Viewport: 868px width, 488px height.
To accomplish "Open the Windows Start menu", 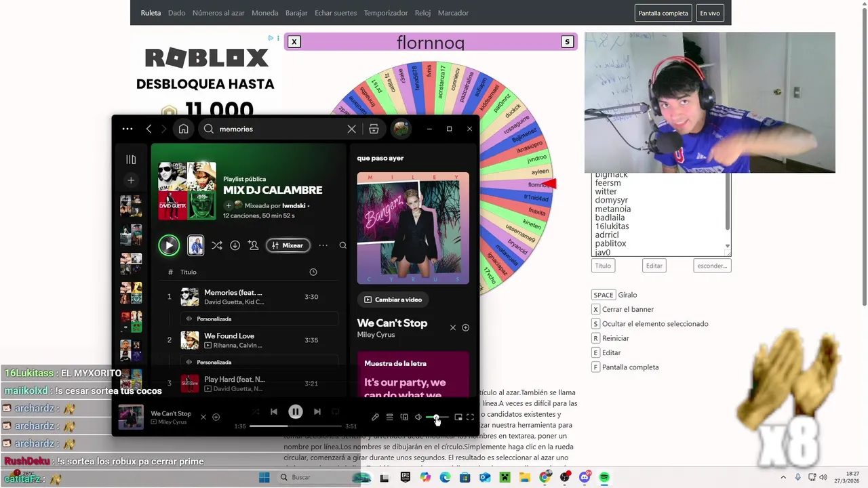I will [264, 478].
